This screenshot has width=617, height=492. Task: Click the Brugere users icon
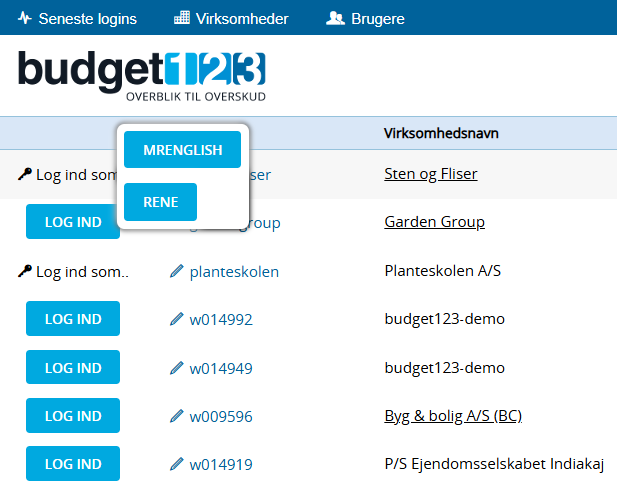335,18
